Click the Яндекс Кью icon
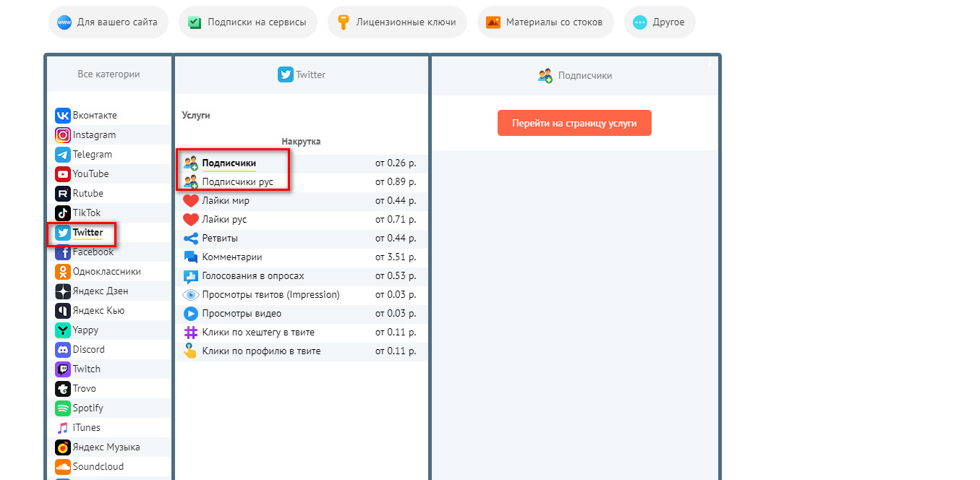Viewport: 980px width, 480px height. [63, 311]
